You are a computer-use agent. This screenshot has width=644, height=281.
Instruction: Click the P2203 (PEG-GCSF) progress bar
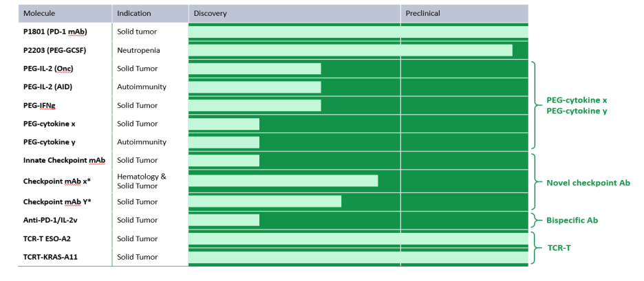(350, 50)
